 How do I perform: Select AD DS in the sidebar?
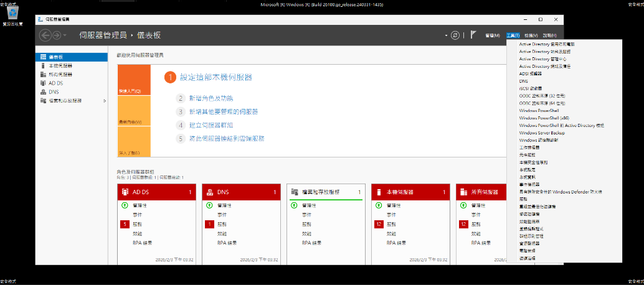pos(72,83)
